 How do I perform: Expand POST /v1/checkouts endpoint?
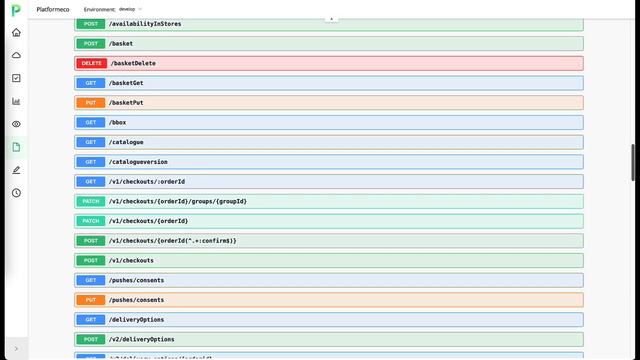(x=329, y=260)
